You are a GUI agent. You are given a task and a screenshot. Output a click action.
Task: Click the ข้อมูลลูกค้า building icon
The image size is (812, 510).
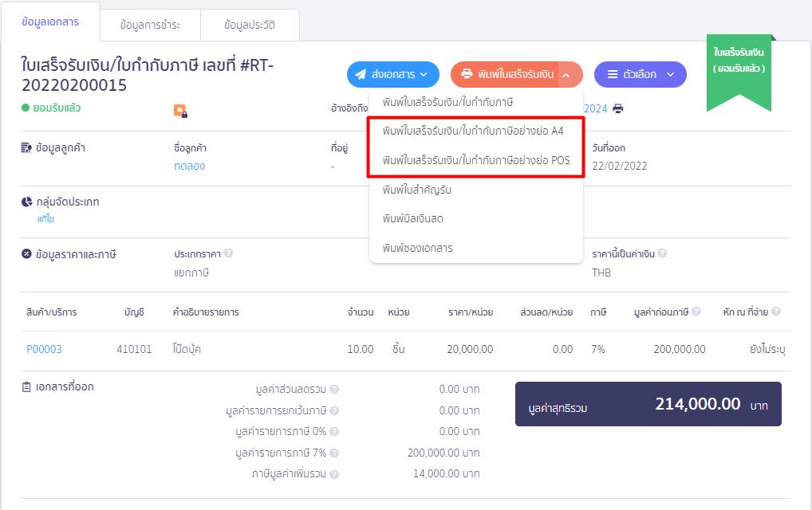pos(26,148)
